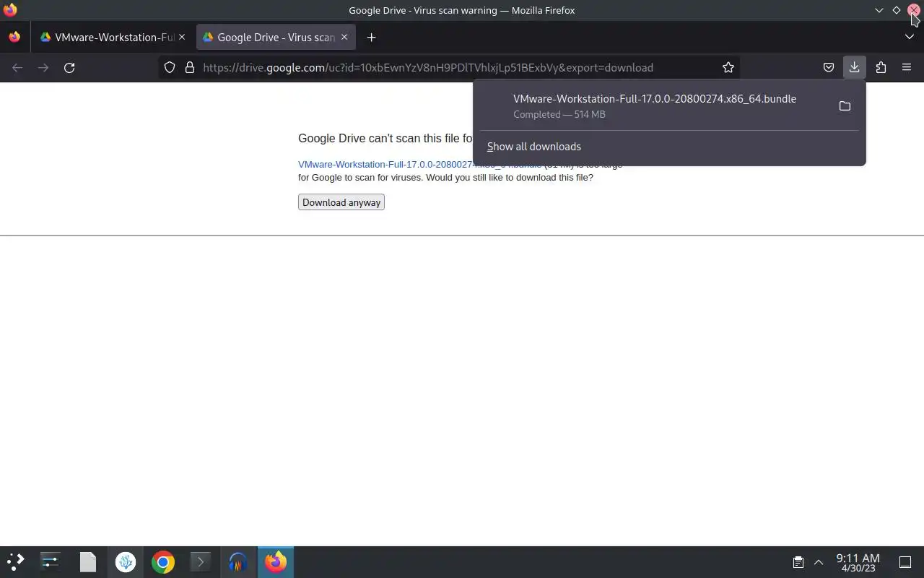Show site security padlock info
Viewport: 924px width, 578px height.
click(190, 67)
